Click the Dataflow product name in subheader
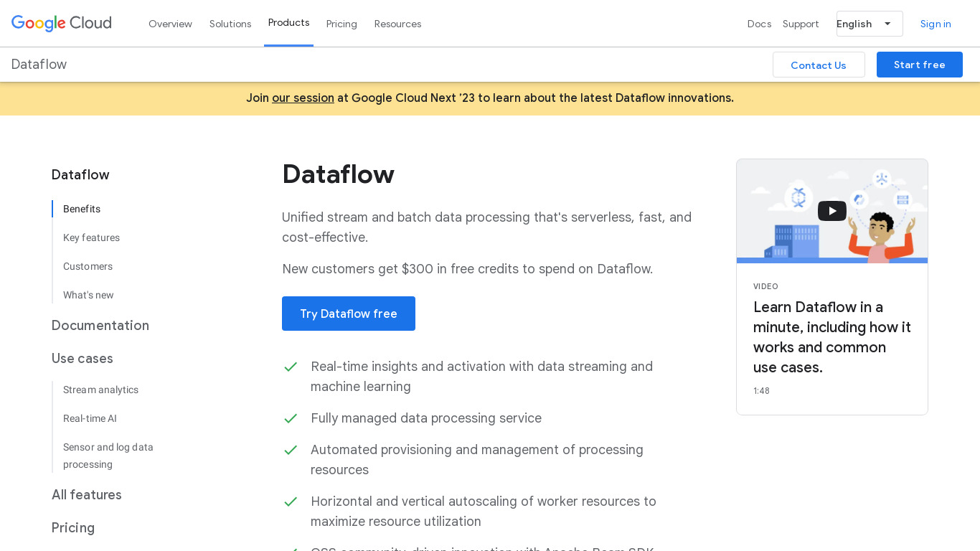 pos(39,65)
